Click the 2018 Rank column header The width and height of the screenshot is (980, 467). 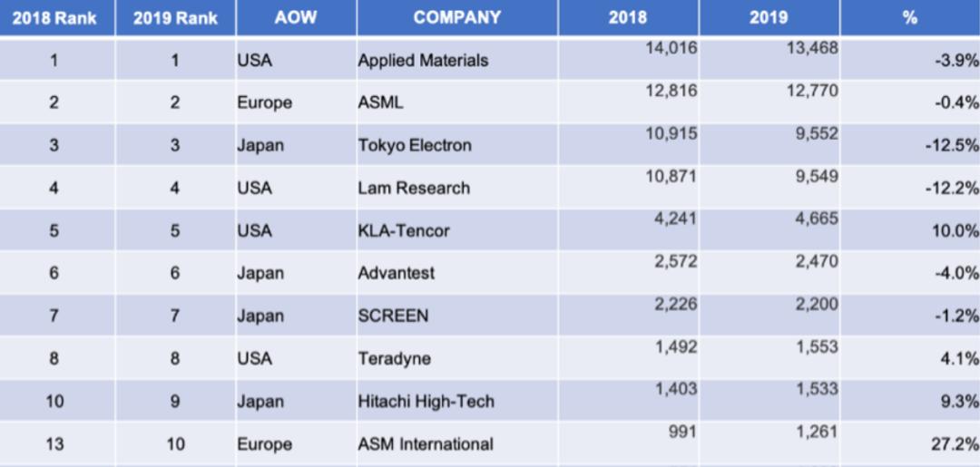point(55,17)
